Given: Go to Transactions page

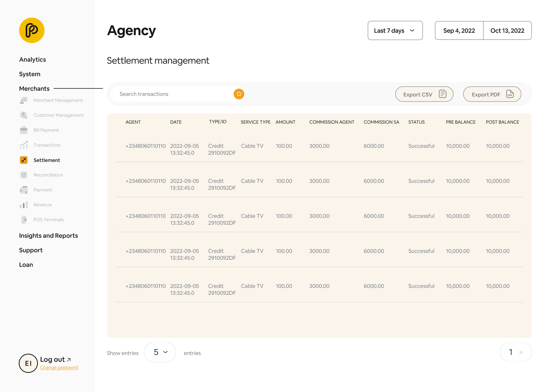Looking at the screenshot, I should tap(47, 145).
